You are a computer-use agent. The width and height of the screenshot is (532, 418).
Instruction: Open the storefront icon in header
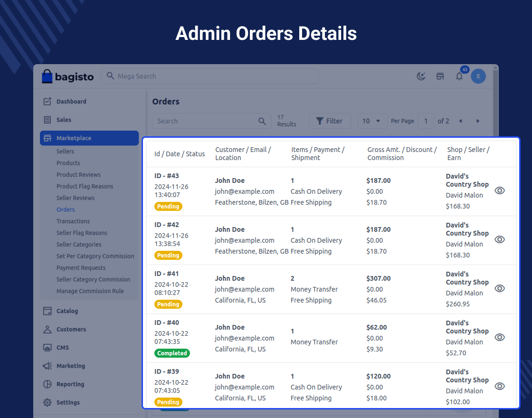click(x=440, y=76)
